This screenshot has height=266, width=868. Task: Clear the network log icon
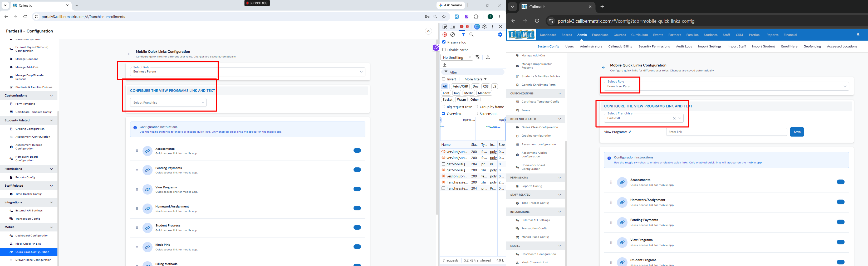point(453,34)
